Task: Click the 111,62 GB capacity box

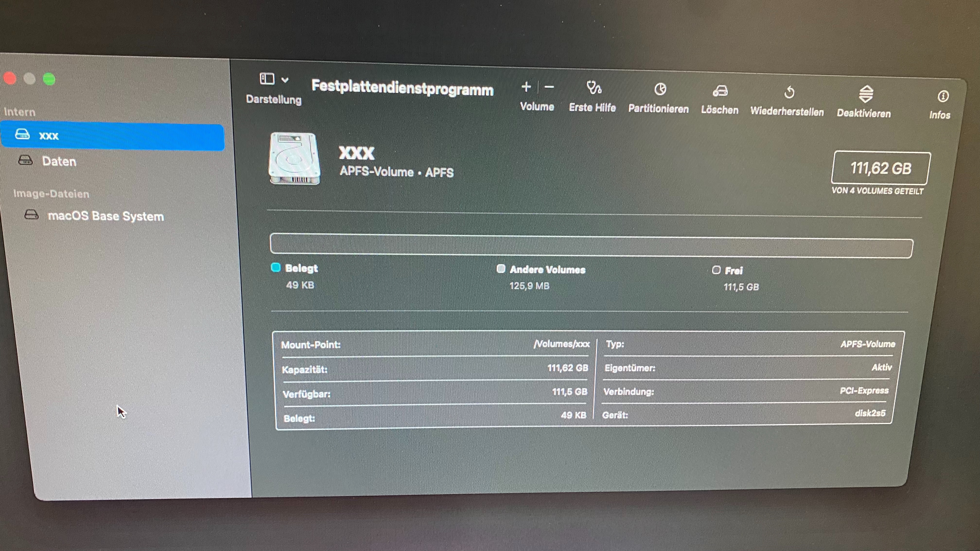Action: [881, 168]
